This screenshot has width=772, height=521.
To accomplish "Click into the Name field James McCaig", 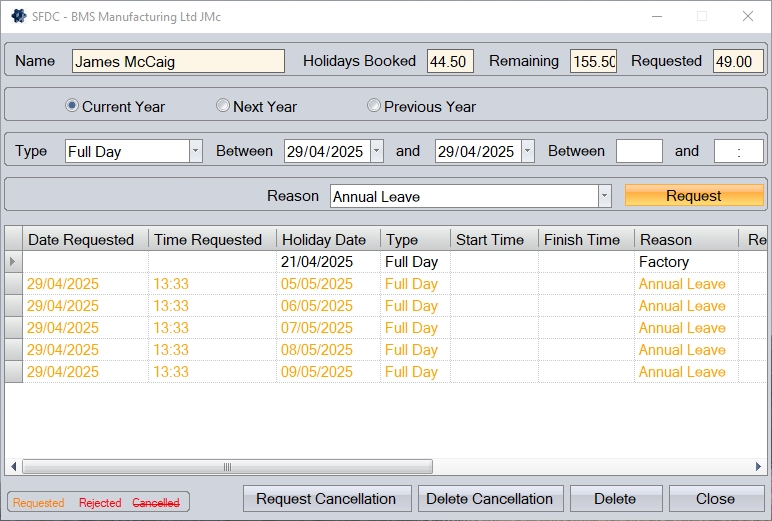I will click(x=178, y=62).
